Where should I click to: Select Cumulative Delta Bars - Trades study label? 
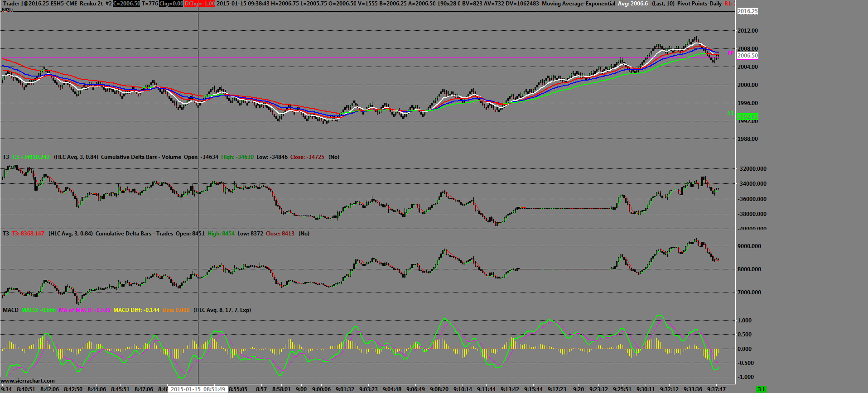(134, 234)
